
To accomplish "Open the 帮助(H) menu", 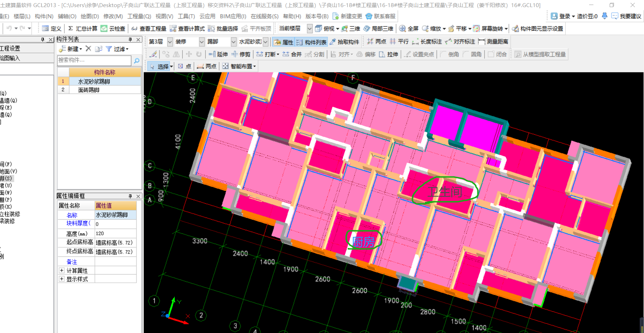I will coord(292,16).
